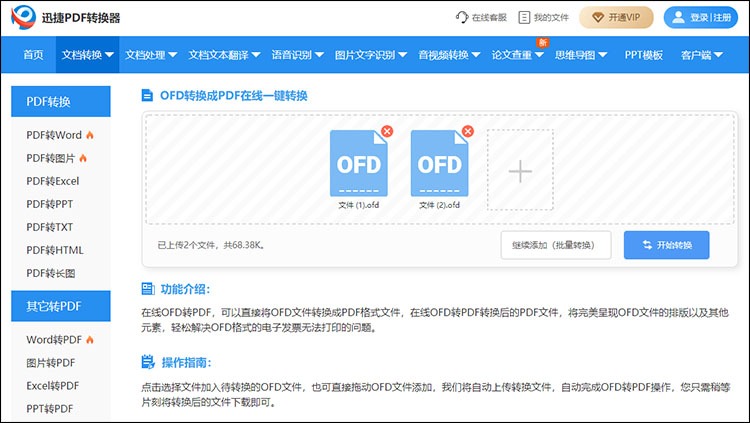Open PDF转Word in the sidebar
Viewport: 750px width, 423px height.
pos(54,135)
